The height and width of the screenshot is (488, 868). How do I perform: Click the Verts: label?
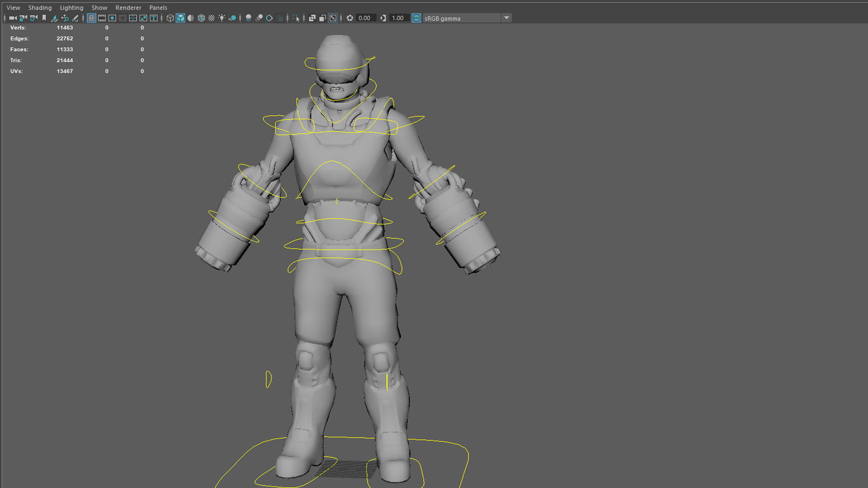(x=18, y=28)
